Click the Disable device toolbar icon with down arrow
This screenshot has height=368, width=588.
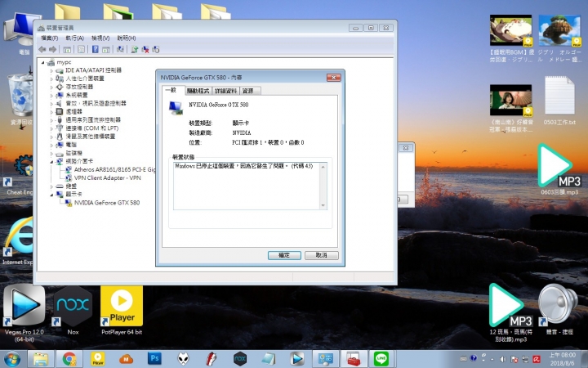[x=156, y=49]
